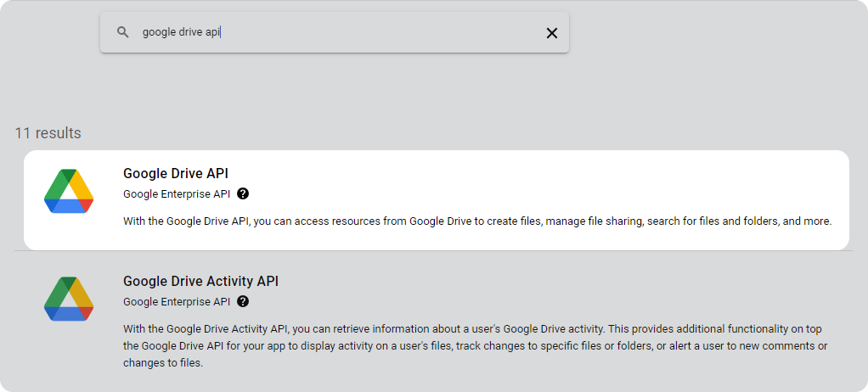
Task: Click the divider line between the two results
Action: click(x=433, y=251)
